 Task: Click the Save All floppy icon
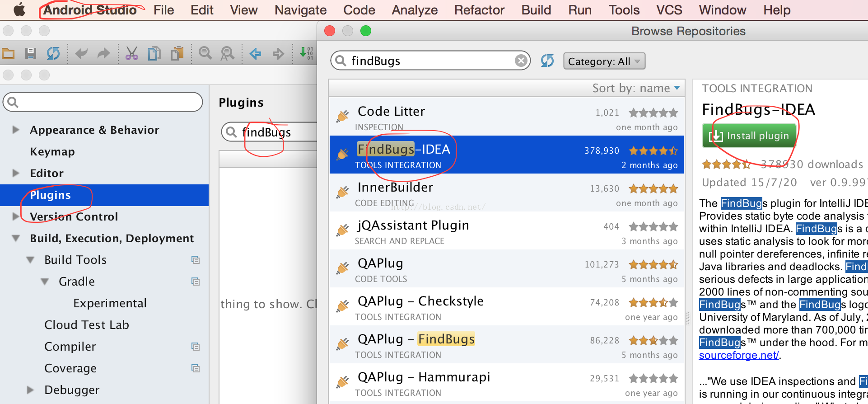pyautogui.click(x=30, y=54)
